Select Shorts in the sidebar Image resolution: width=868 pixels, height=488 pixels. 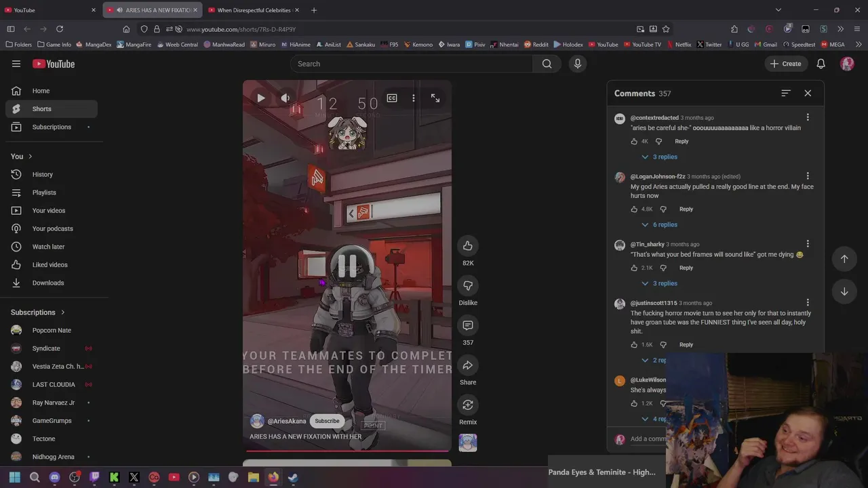(x=52, y=108)
